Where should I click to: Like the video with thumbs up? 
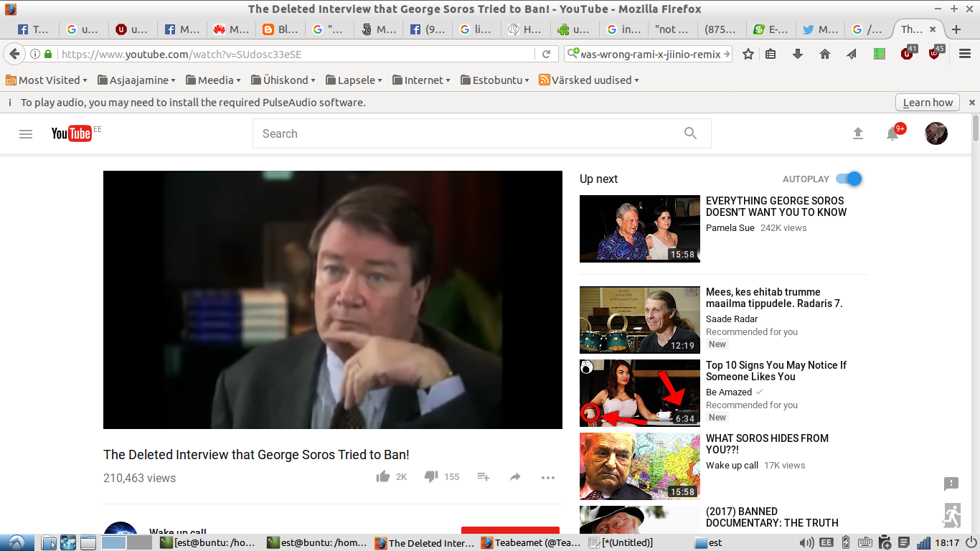pyautogui.click(x=383, y=476)
